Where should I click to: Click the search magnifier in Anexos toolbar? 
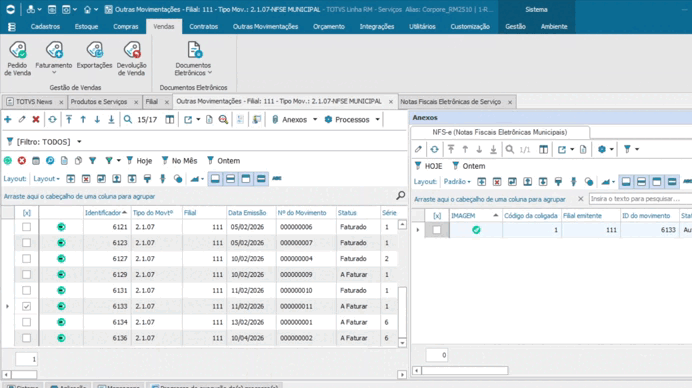click(x=510, y=149)
